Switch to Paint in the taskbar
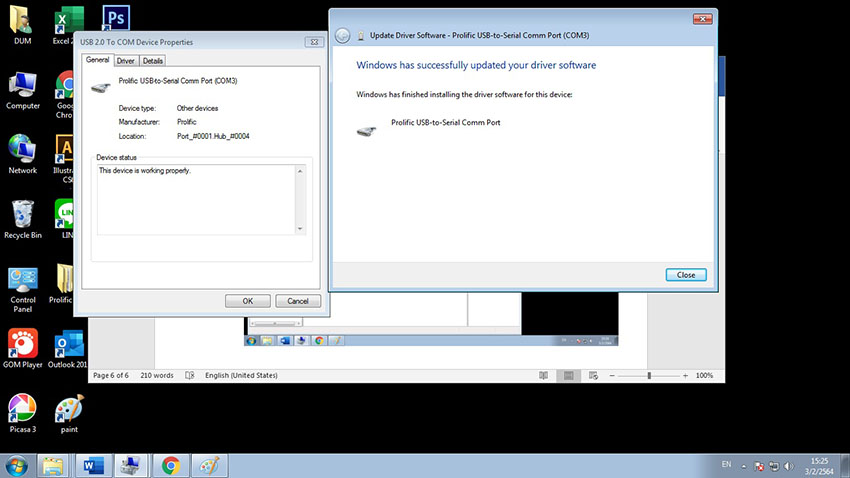Screen dimensions: 850x478 coord(210,466)
